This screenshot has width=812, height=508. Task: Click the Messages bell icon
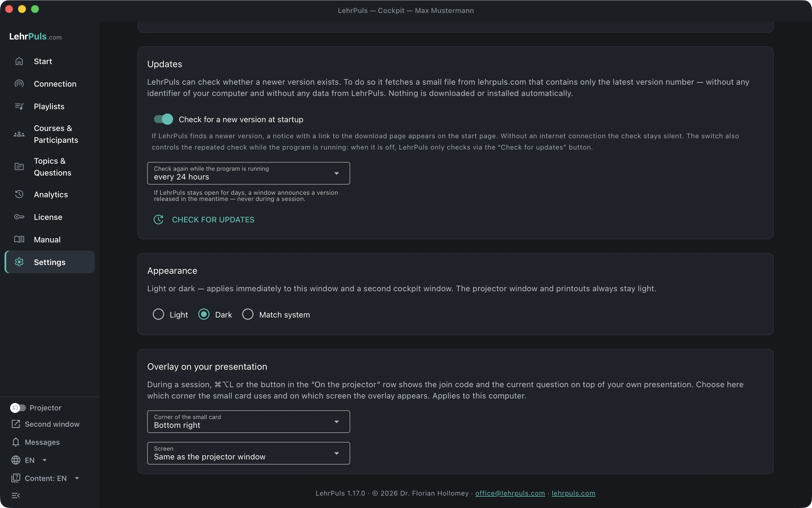(x=16, y=442)
